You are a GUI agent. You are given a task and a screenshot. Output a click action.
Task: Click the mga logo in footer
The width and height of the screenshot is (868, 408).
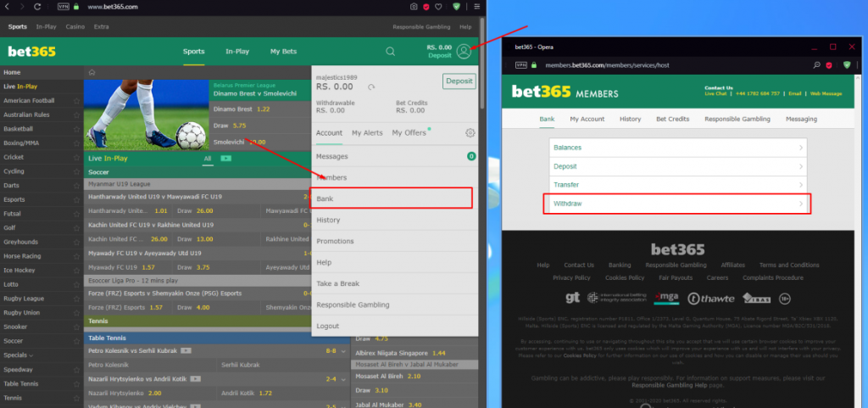pyautogui.click(x=666, y=298)
